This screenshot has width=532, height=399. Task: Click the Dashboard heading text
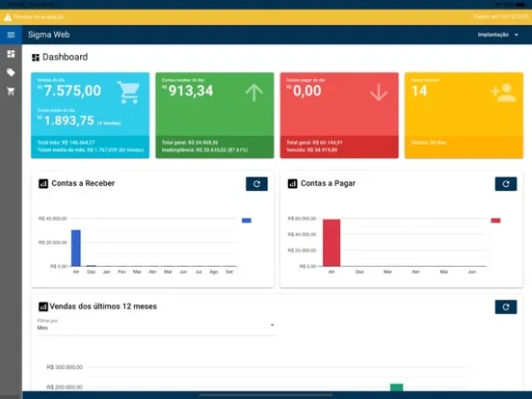pyautogui.click(x=66, y=57)
